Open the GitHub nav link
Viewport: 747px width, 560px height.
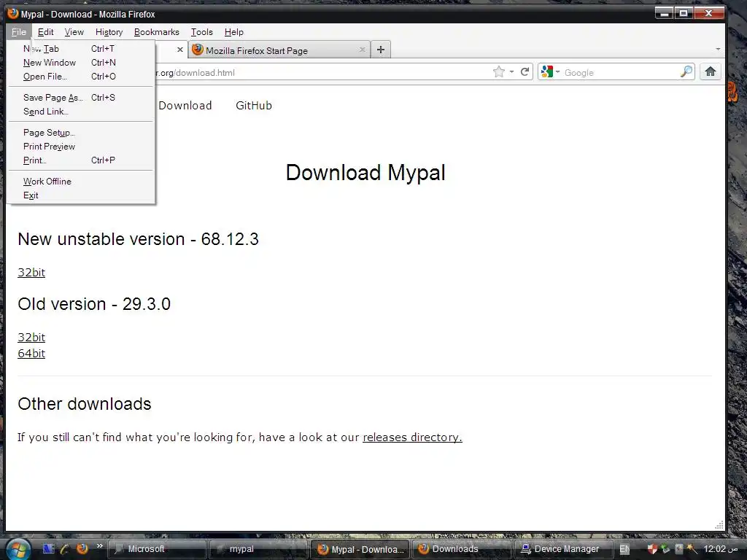(x=254, y=106)
